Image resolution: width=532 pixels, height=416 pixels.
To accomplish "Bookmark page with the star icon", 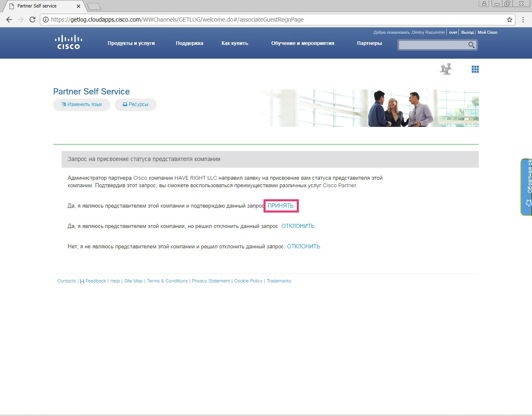I will 510,20.
